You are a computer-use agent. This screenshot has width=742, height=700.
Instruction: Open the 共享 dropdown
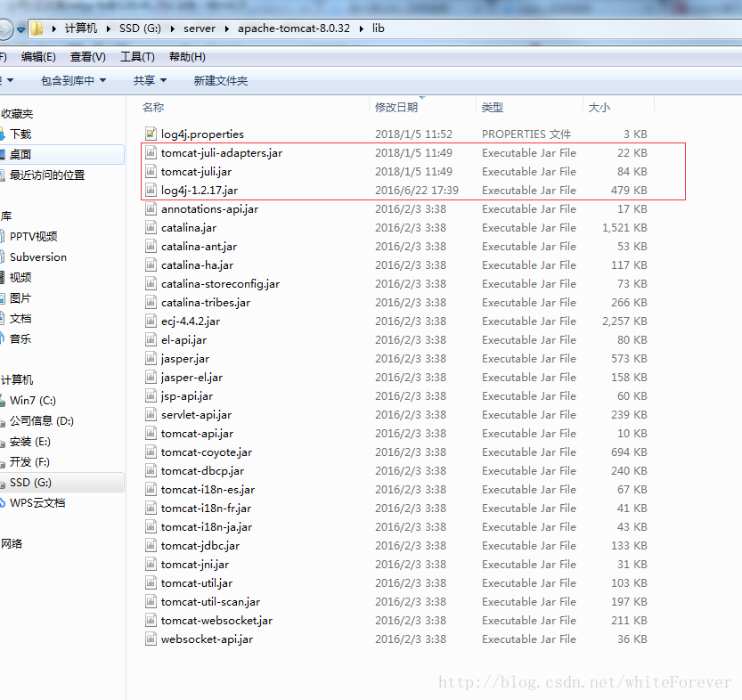click(150, 80)
